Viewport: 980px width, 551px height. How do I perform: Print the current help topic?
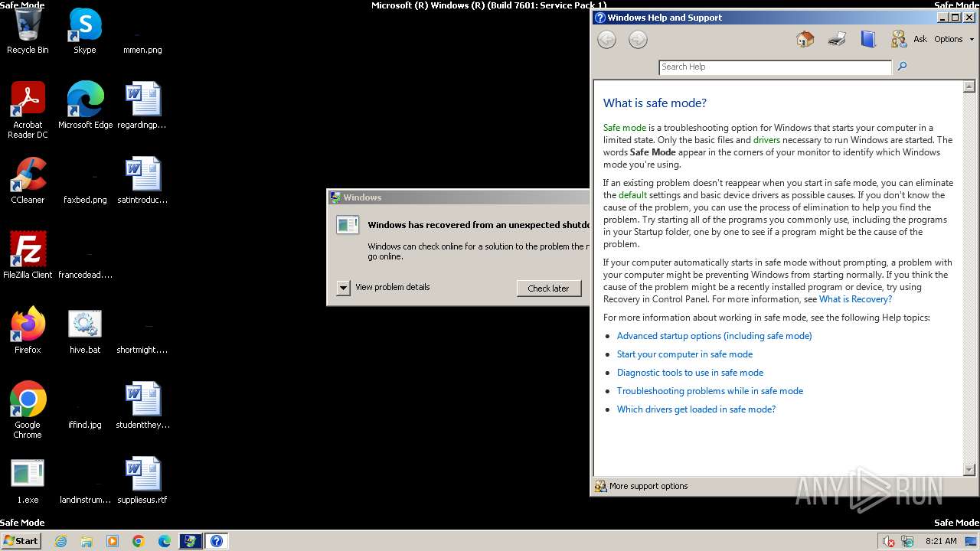[837, 39]
